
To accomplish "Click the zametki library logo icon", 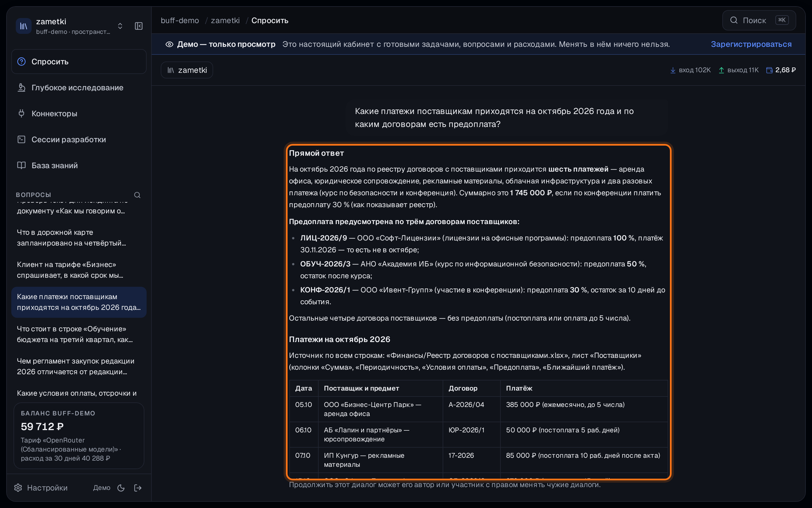I will (x=23, y=26).
